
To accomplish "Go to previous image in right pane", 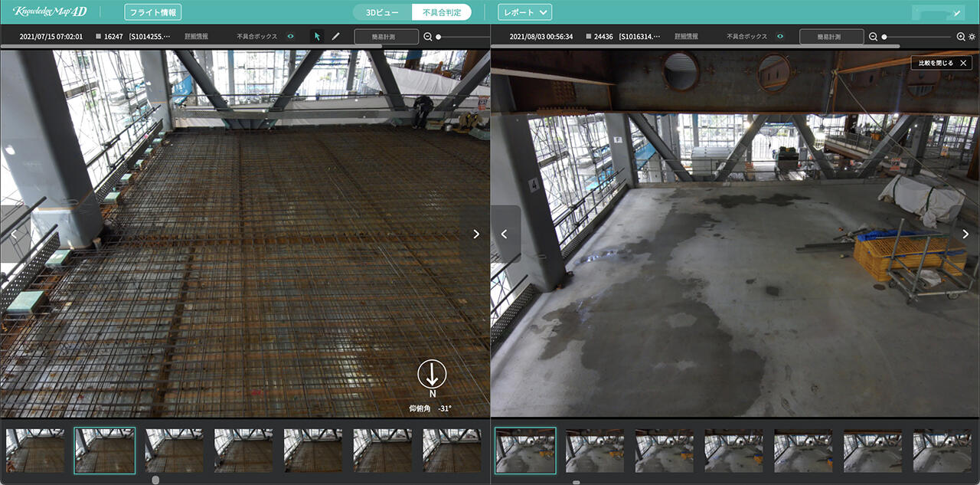I will click(505, 234).
